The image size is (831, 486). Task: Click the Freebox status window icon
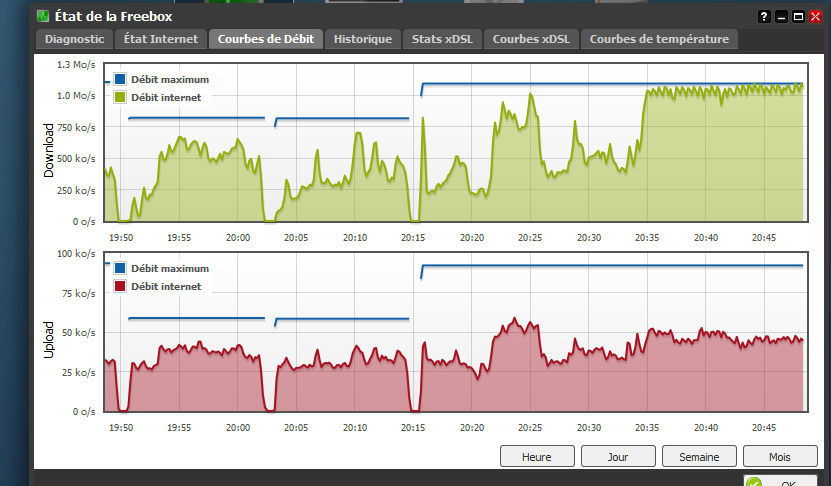(x=43, y=16)
